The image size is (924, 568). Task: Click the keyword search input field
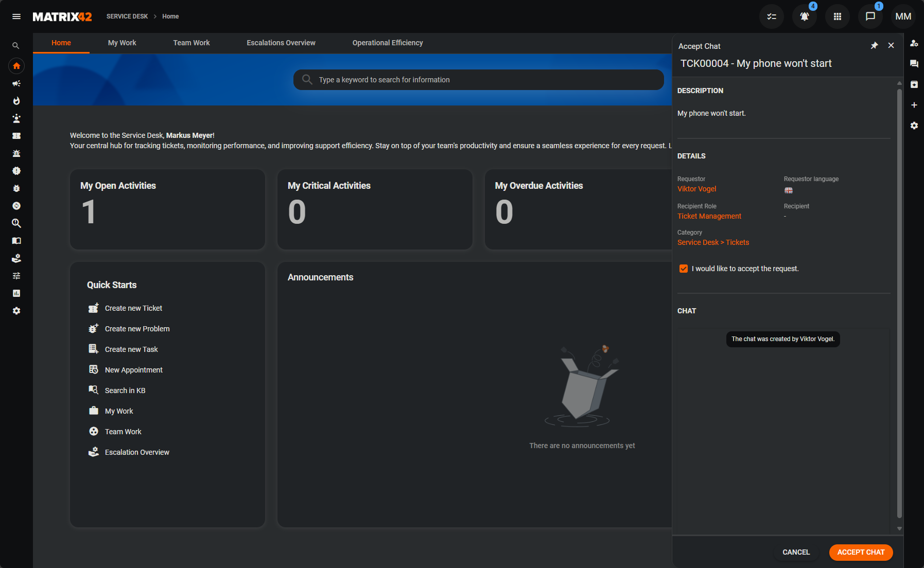[479, 80]
